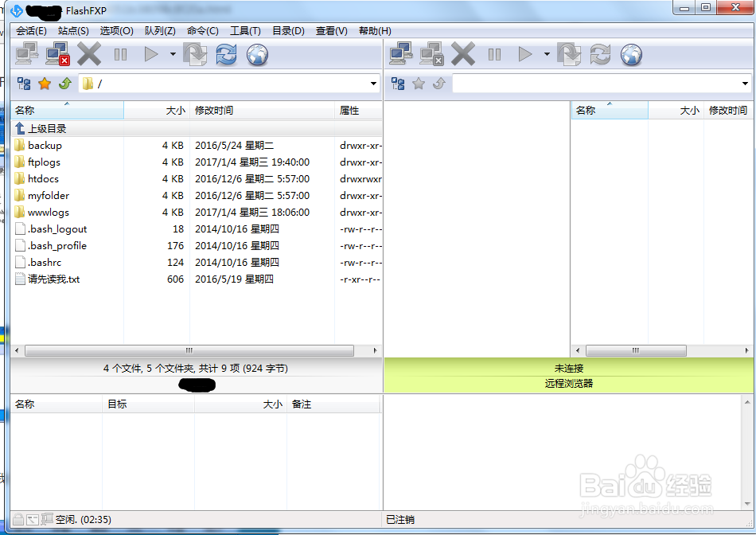The width and height of the screenshot is (756, 535).
Task: Sort left pane by 修改时间 column header
Action: [x=263, y=111]
